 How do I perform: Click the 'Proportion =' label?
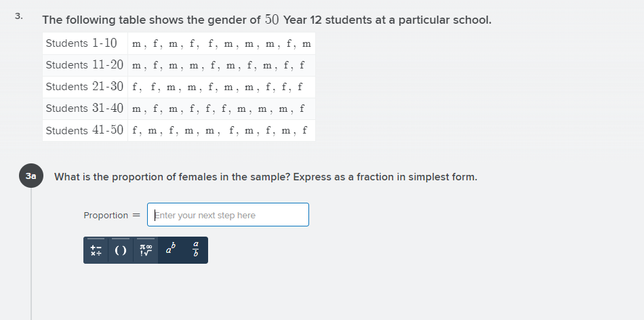click(112, 215)
